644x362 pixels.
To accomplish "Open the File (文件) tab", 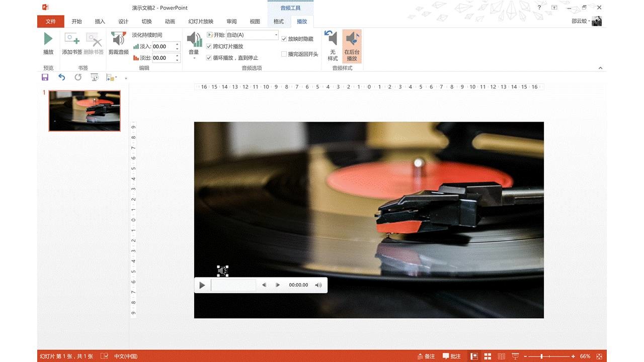I will 50,21.
